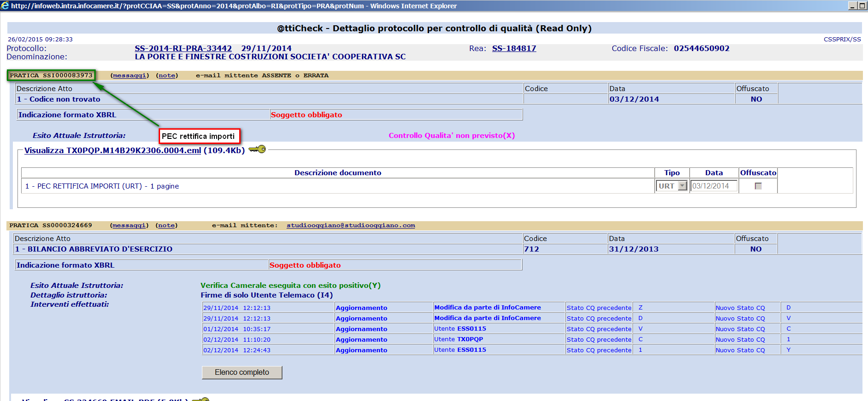This screenshot has height=401, width=868.
Task: Click Verifica Camerale eseguita con esito positivo(Y)
Action: click(x=291, y=286)
